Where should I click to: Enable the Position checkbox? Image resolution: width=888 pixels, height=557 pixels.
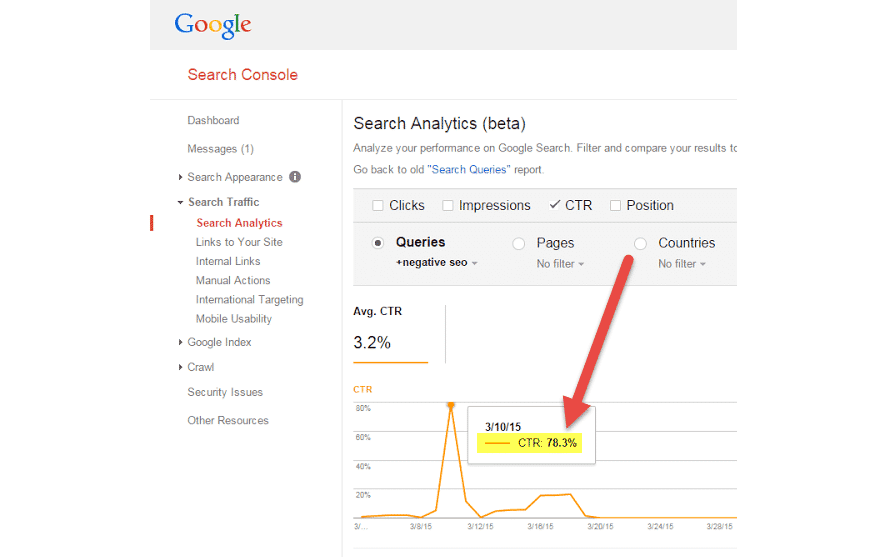[615, 205]
